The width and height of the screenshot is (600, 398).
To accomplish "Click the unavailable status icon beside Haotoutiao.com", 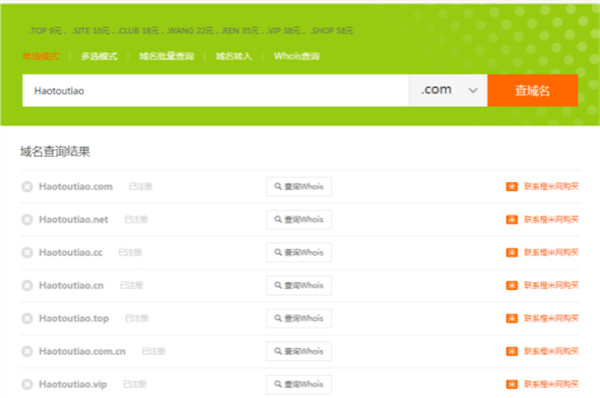I will 27,187.
